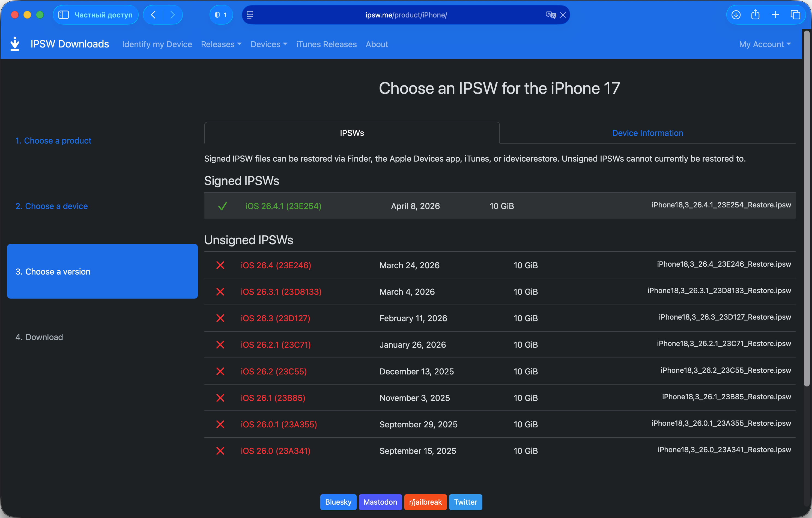Click the IPSW Downloads logo icon

click(15, 44)
